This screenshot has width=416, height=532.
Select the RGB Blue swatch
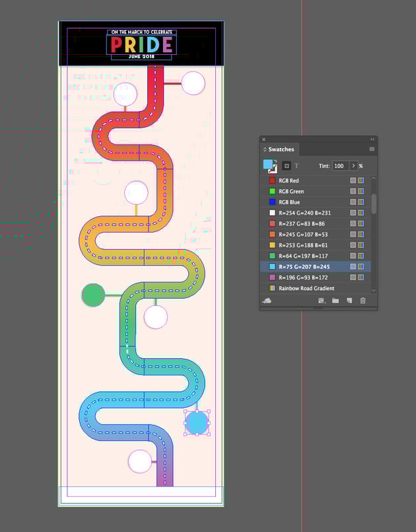pyautogui.click(x=316, y=202)
